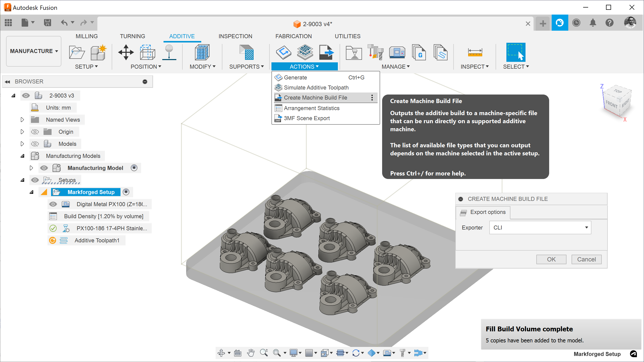Open the MANUFACTURE workspace dropdown
The image size is (644, 362).
[34, 51]
